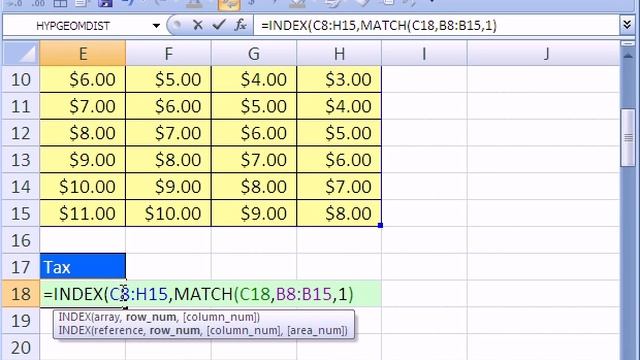640x360 pixels.
Task: Click the blue range handle at H15 corner
Action: click(380, 225)
